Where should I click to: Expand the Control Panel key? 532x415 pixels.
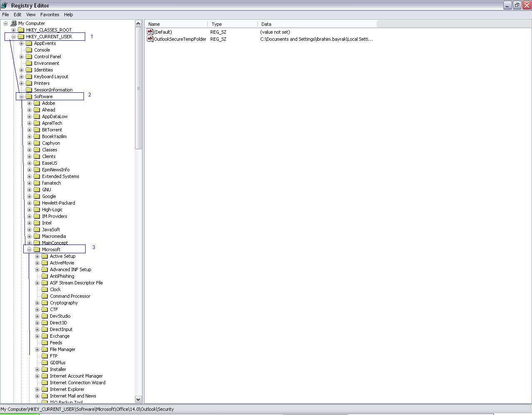[21, 57]
